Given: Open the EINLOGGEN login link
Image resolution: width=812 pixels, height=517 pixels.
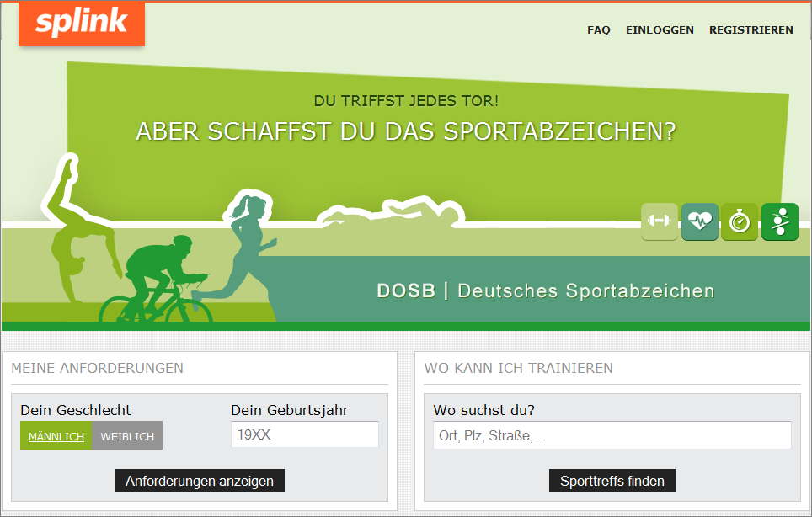Looking at the screenshot, I should click(660, 30).
